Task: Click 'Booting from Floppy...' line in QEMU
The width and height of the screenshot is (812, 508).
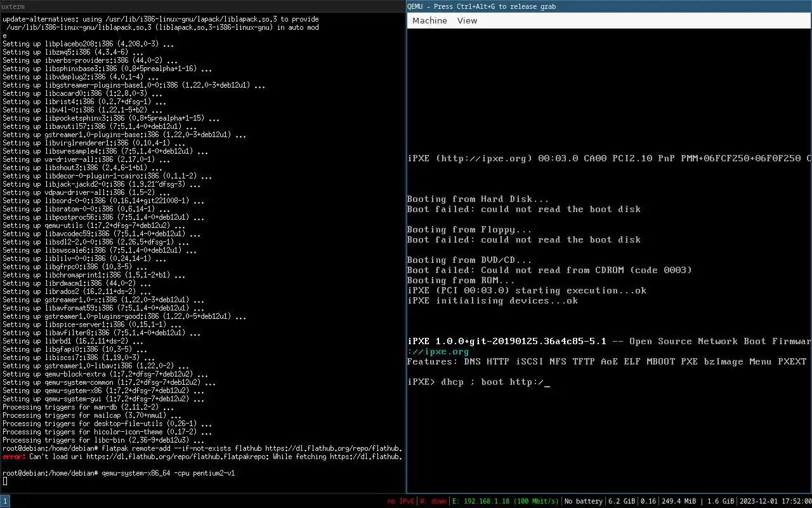Action: [469, 229]
